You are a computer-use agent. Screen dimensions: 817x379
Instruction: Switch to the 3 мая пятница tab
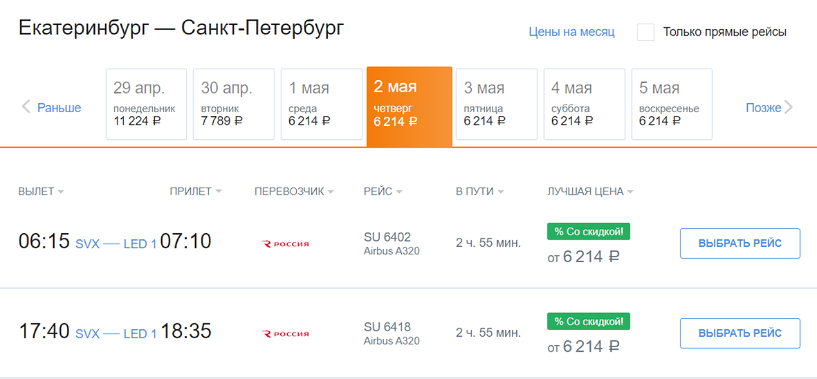[497, 104]
